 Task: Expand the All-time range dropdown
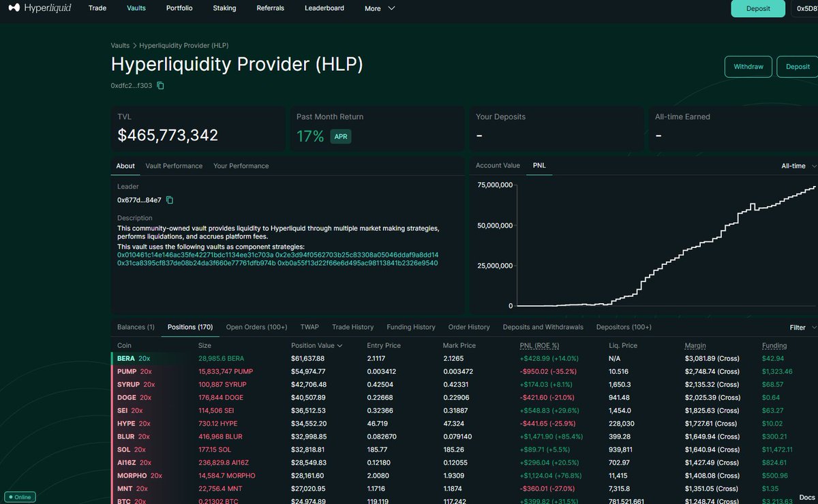pos(798,166)
